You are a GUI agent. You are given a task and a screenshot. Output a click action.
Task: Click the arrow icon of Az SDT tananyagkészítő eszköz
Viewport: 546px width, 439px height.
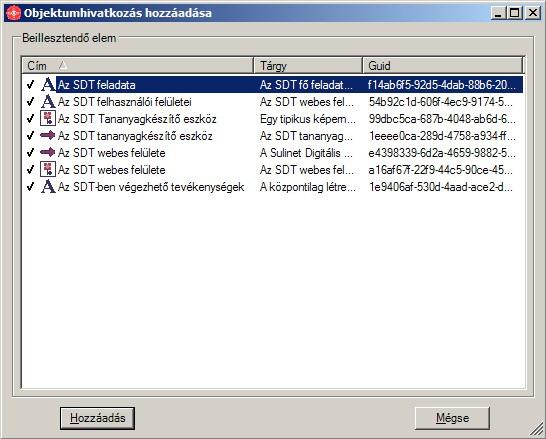click(48, 135)
